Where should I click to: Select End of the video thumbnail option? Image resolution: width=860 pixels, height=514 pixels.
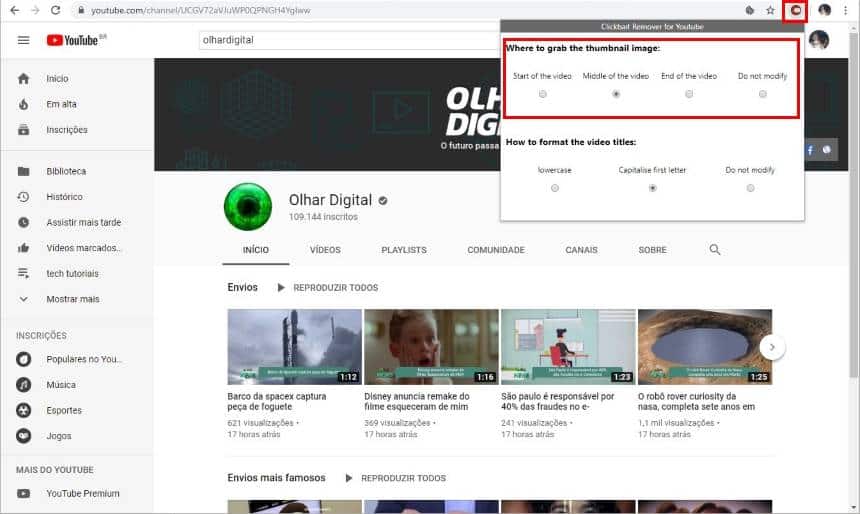[x=689, y=94]
